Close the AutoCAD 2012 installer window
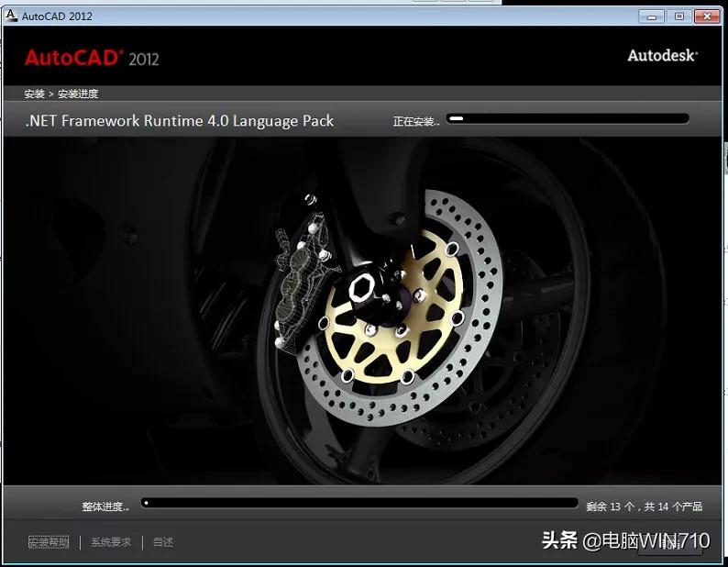Viewport: 728px width, 567px height. pos(707,17)
